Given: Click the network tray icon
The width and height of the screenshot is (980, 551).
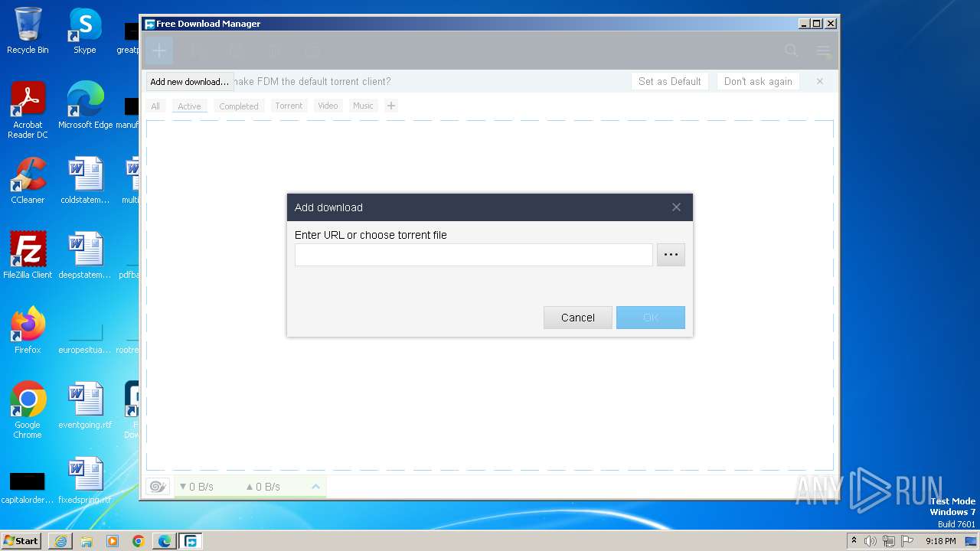Looking at the screenshot, I should [889, 541].
